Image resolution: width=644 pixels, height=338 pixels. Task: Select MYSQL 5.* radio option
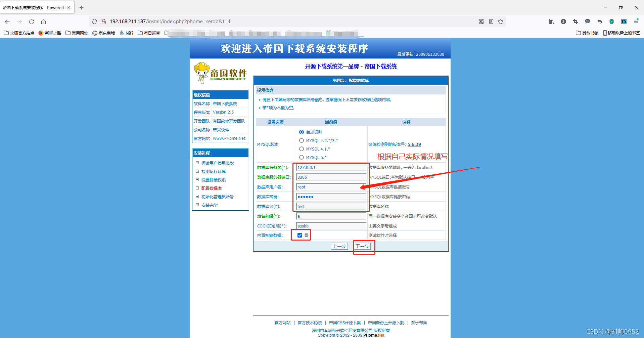coord(302,157)
